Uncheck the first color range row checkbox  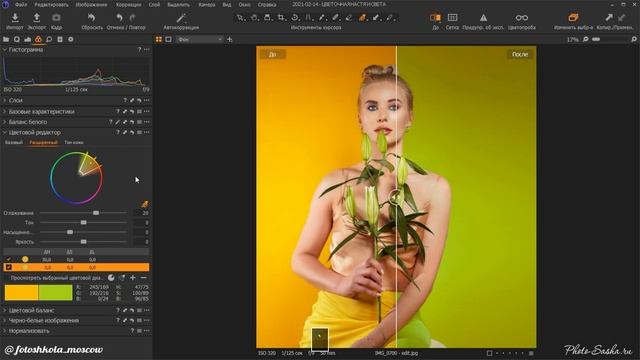pyautogui.click(x=9, y=260)
